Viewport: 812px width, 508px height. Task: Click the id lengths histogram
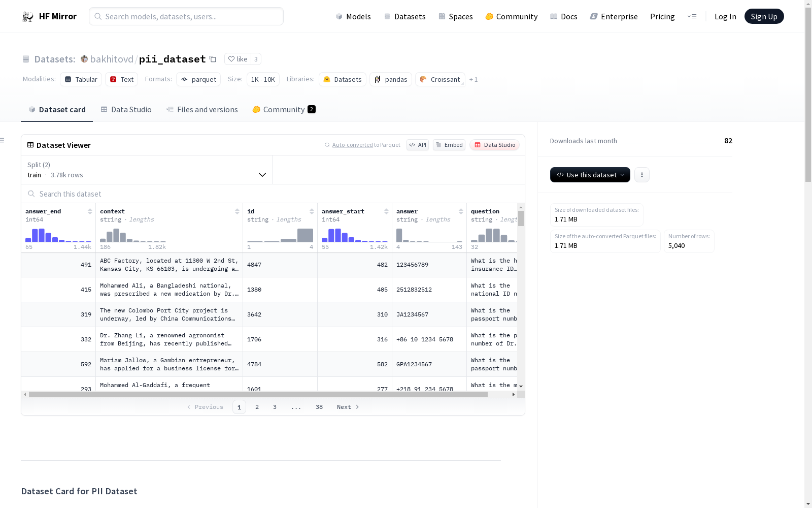pos(280,235)
